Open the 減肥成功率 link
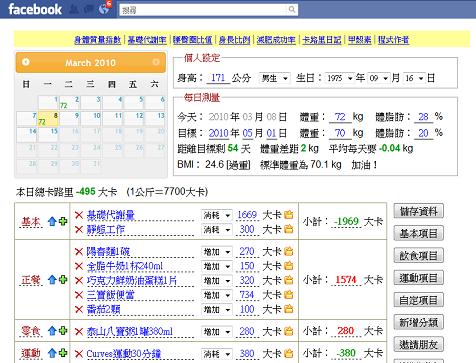The height and width of the screenshot is (363, 476). (276, 40)
